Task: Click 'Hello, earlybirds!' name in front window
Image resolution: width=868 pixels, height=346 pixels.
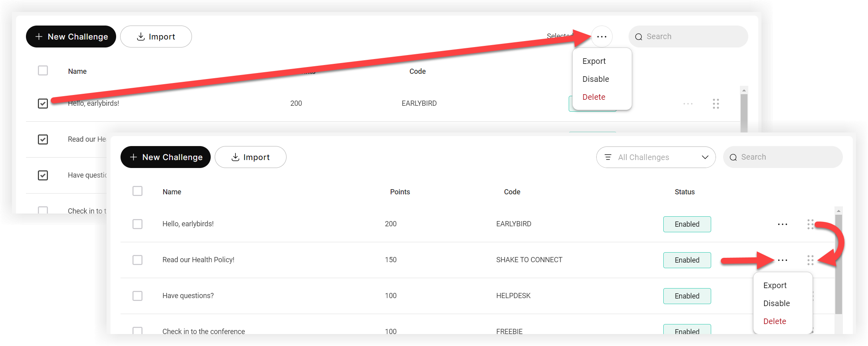Action: [188, 224]
